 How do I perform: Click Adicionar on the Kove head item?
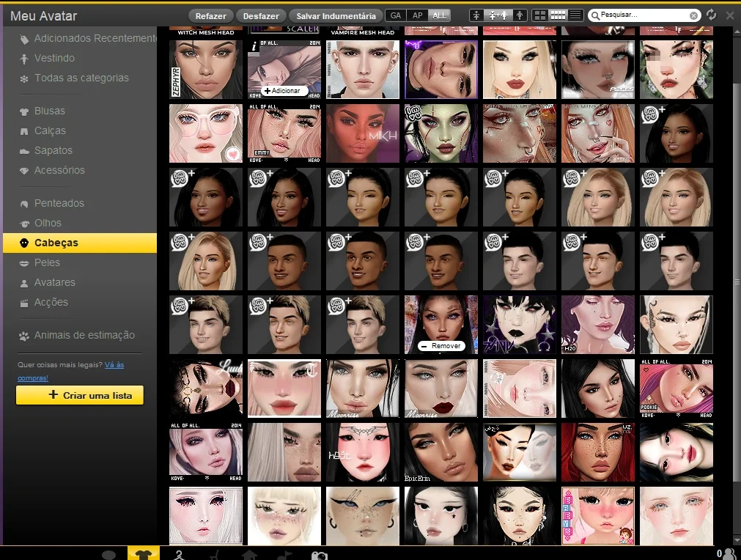point(284,91)
